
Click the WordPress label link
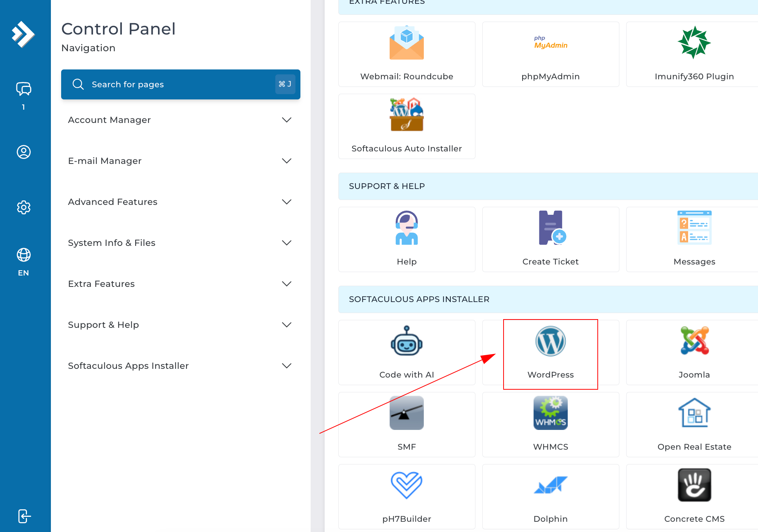(x=551, y=375)
